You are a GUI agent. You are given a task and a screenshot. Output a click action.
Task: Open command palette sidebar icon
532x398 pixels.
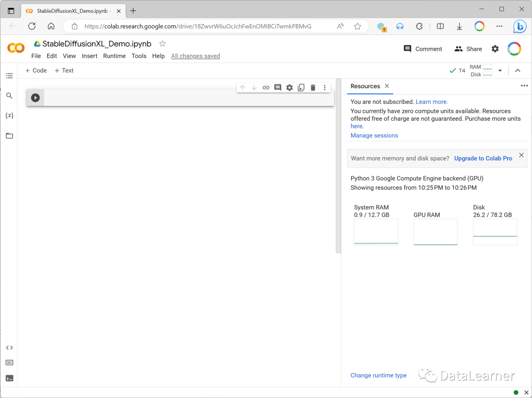[9, 363]
